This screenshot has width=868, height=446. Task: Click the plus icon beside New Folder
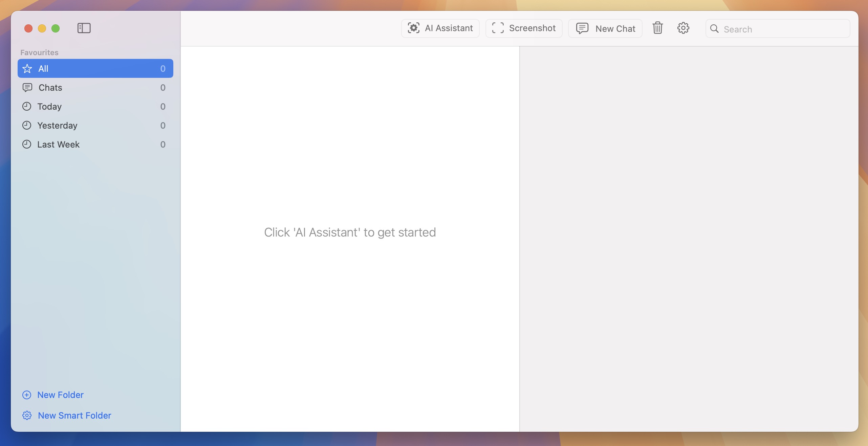(x=27, y=395)
